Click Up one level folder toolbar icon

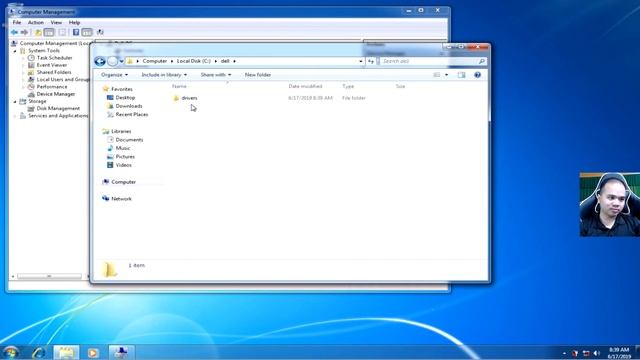pyautogui.click(x=38, y=32)
